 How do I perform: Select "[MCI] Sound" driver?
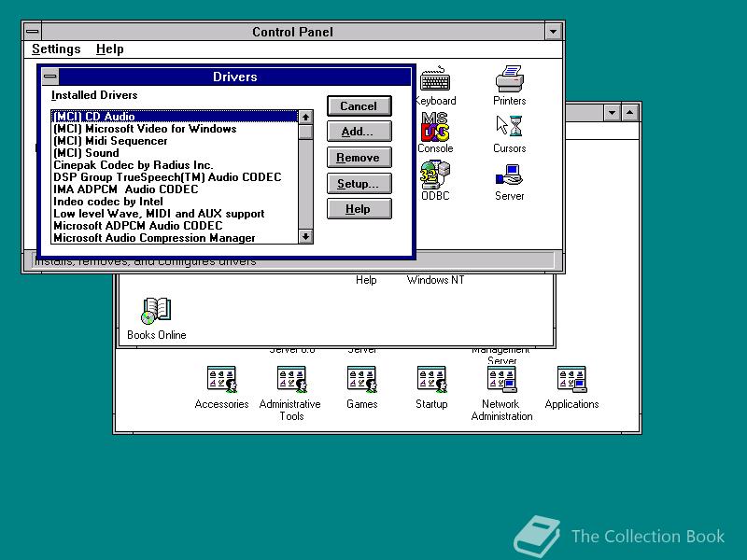175,153
